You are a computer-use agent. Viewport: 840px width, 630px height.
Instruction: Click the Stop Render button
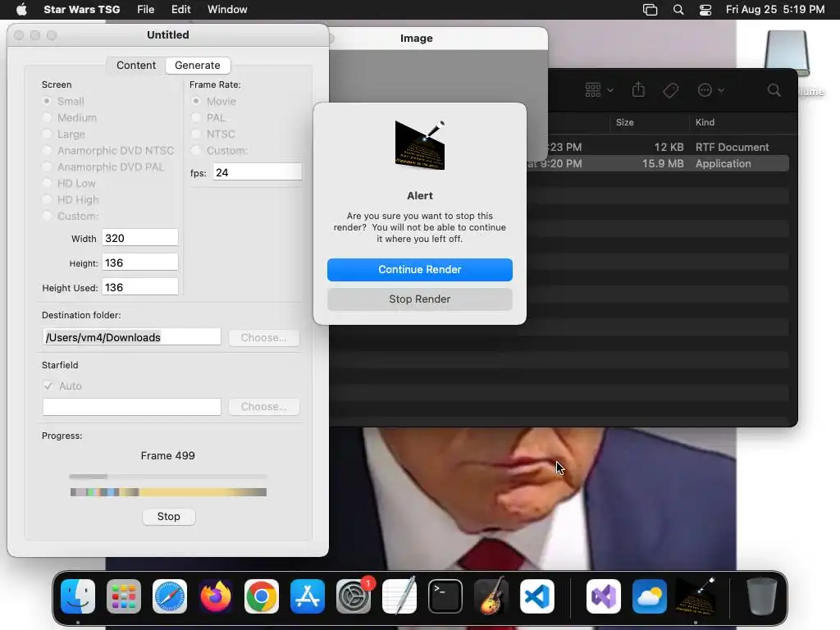click(420, 299)
